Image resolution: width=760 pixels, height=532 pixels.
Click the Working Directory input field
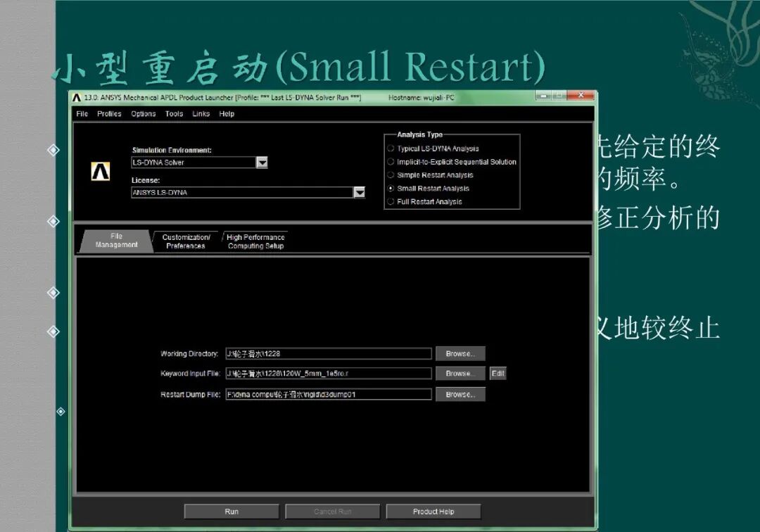[x=329, y=354]
